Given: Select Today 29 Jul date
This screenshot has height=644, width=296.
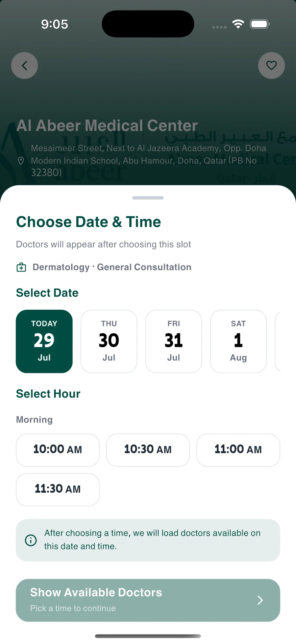Looking at the screenshot, I should (44, 341).
